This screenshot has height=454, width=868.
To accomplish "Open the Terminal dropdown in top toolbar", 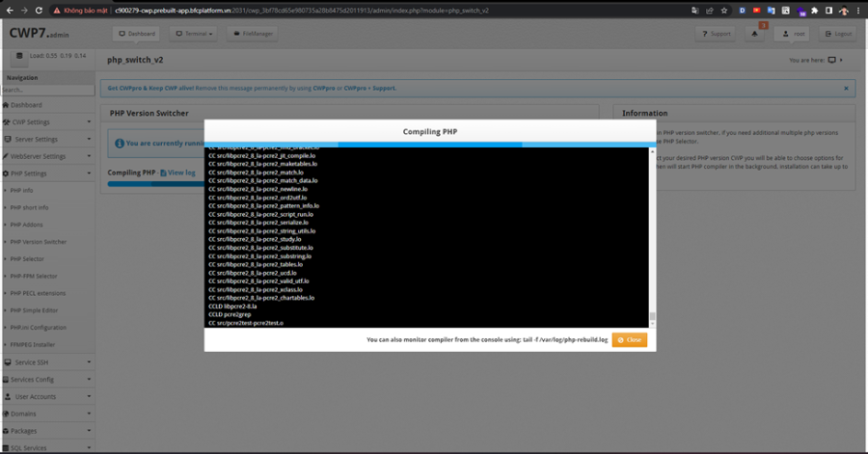I will (194, 34).
